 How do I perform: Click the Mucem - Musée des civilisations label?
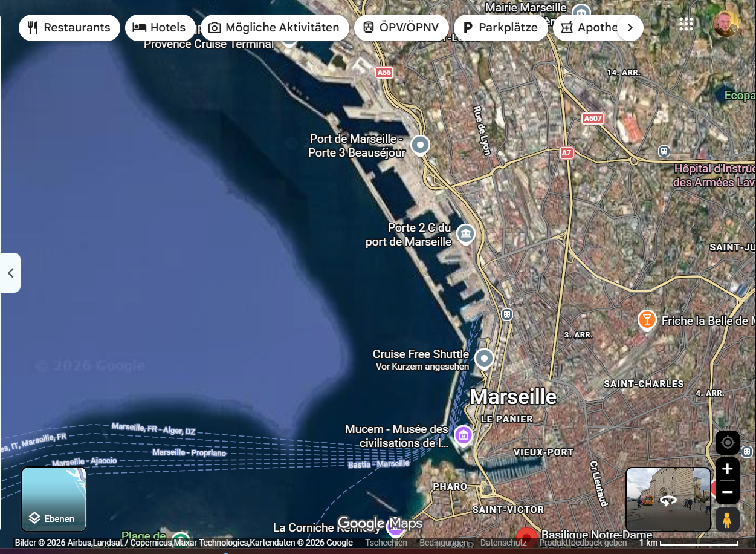pyautogui.click(x=397, y=436)
